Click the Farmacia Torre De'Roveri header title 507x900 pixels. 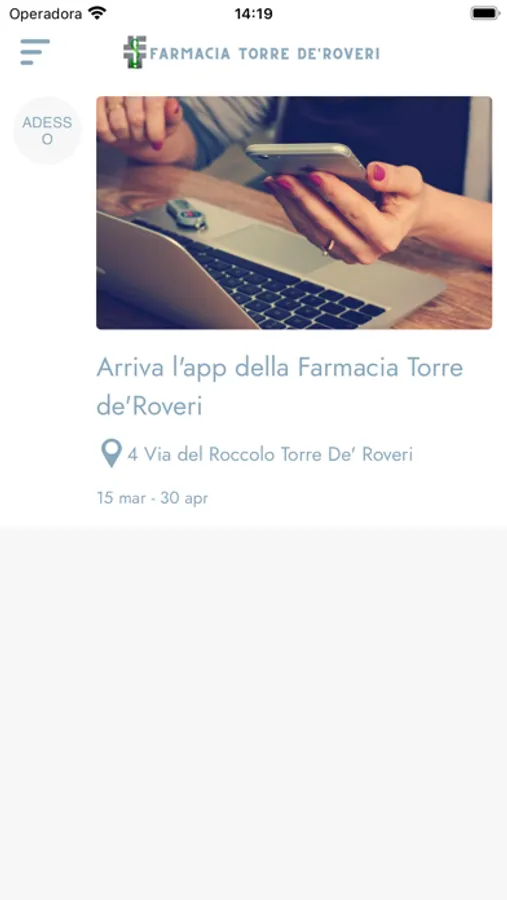265,53
